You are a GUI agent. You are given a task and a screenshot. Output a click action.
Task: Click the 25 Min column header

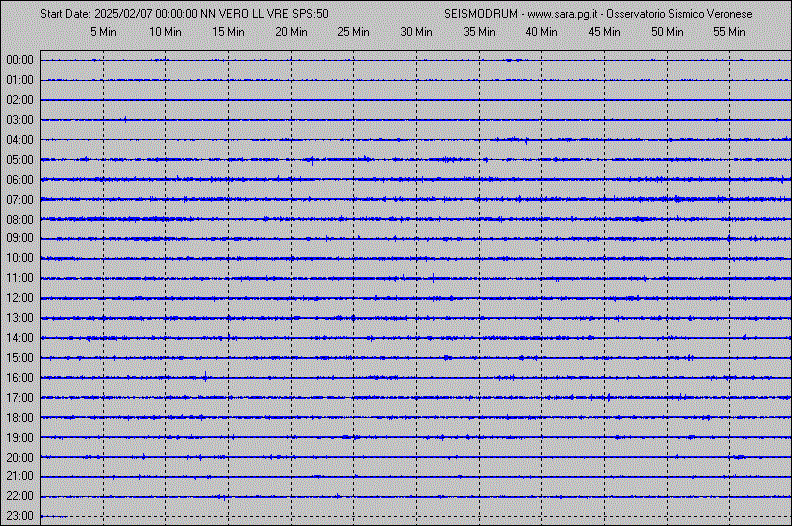click(x=354, y=32)
